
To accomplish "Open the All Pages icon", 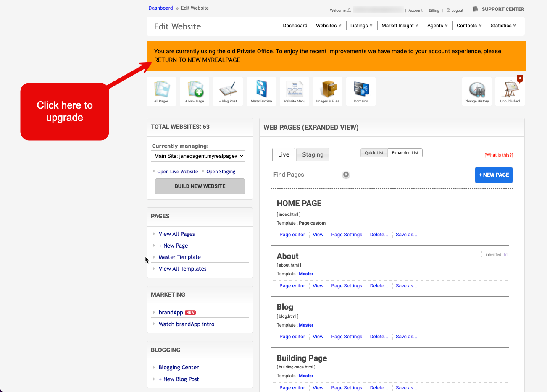I will tap(161, 91).
